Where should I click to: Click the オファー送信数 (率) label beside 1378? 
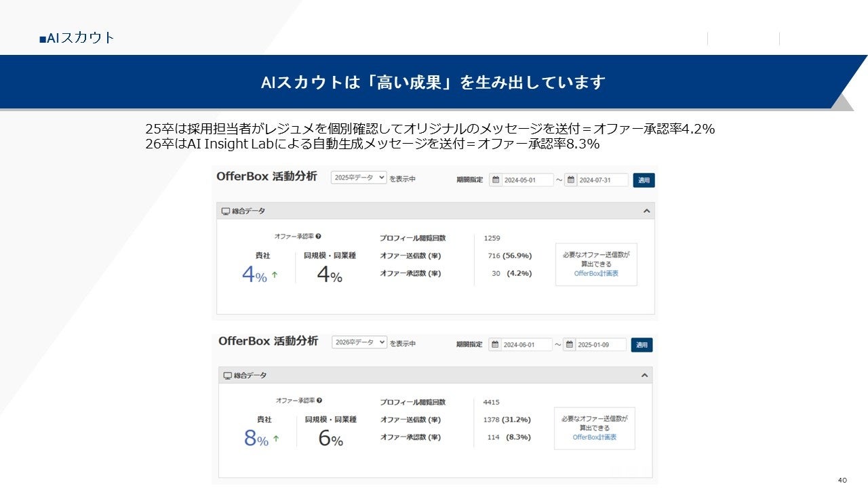coord(411,420)
